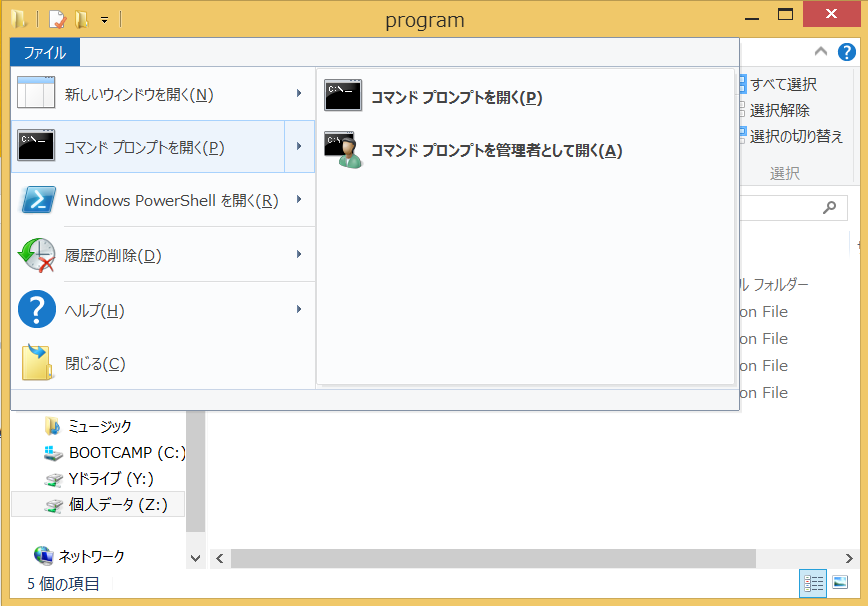868x606 pixels.
Task: Click the ミュージック tree label
Action: [x=100, y=426]
